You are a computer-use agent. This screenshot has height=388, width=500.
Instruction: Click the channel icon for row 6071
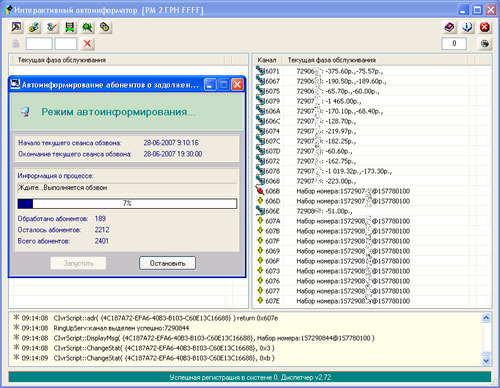coord(260,70)
